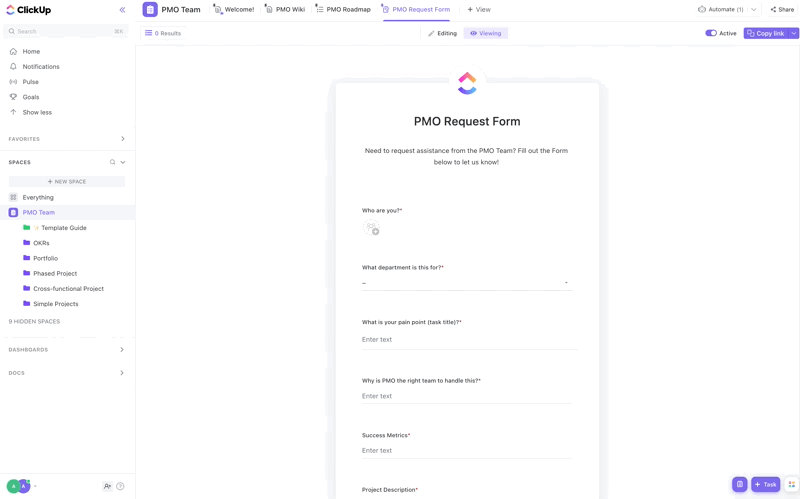The image size is (800, 499).
Task: Click the Copy link button
Action: (x=766, y=33)
